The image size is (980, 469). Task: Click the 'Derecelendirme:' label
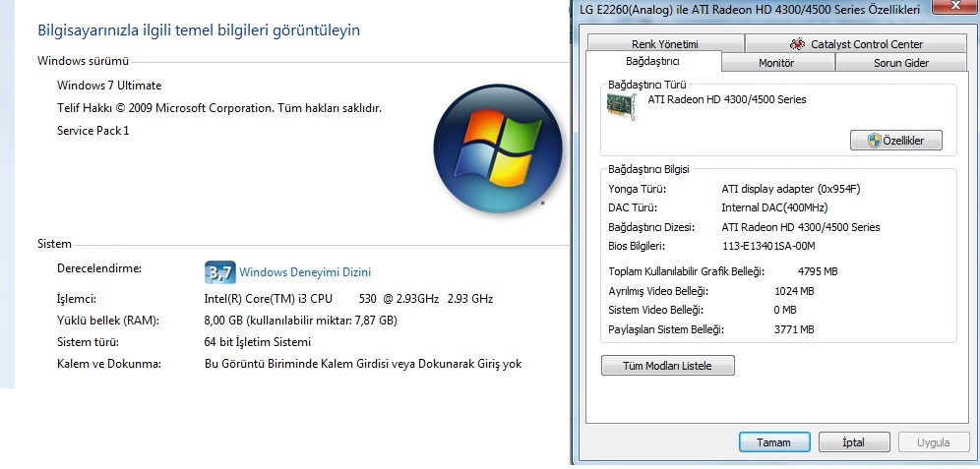point(99,268)
